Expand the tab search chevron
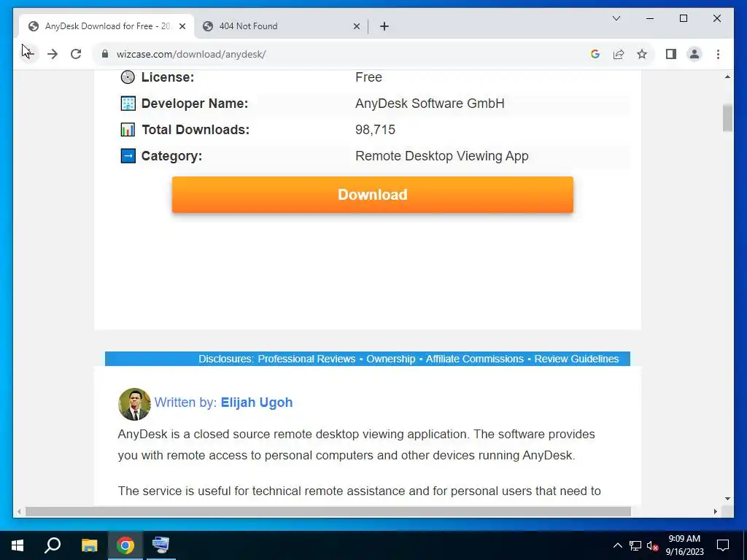 coord(616,18)
